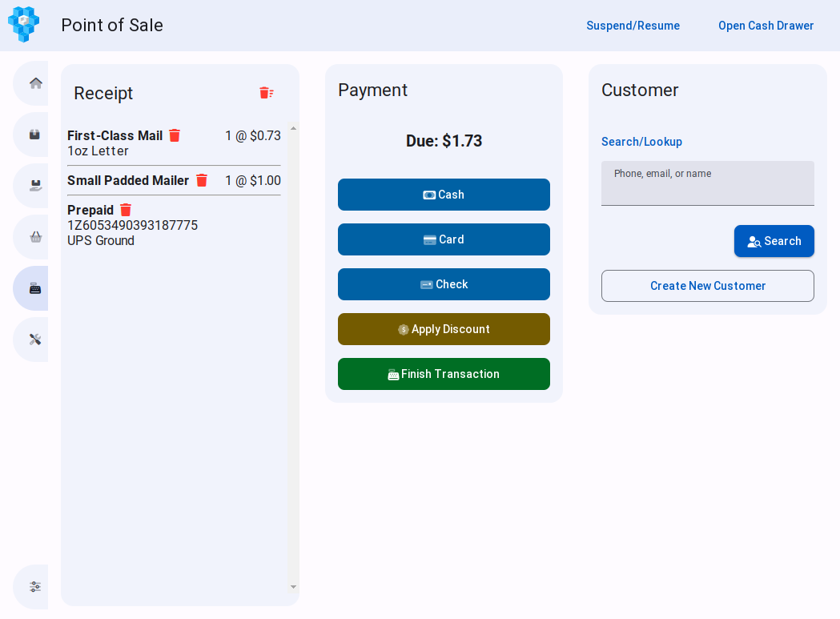Click the box-in-hand sidebar icon

tap(35, 186)
